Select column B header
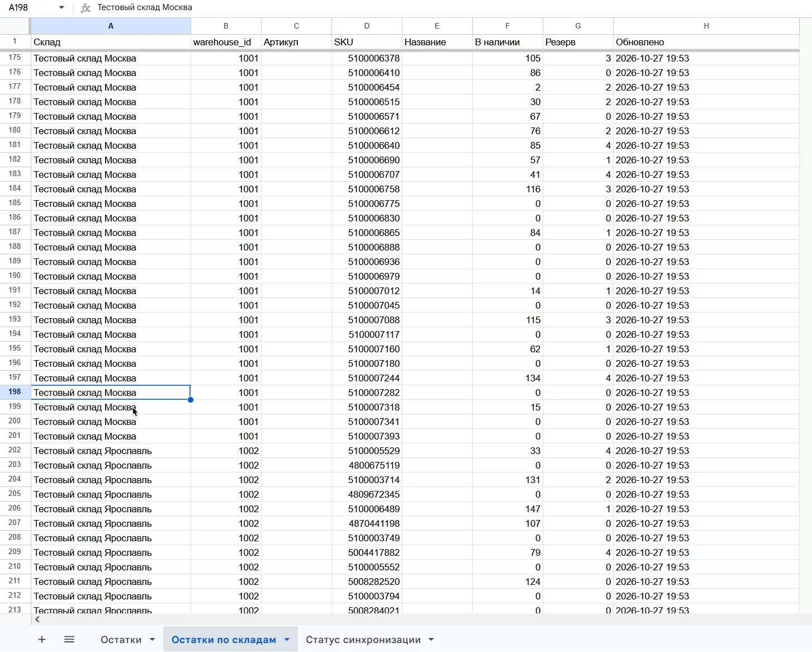 (226, 26)
